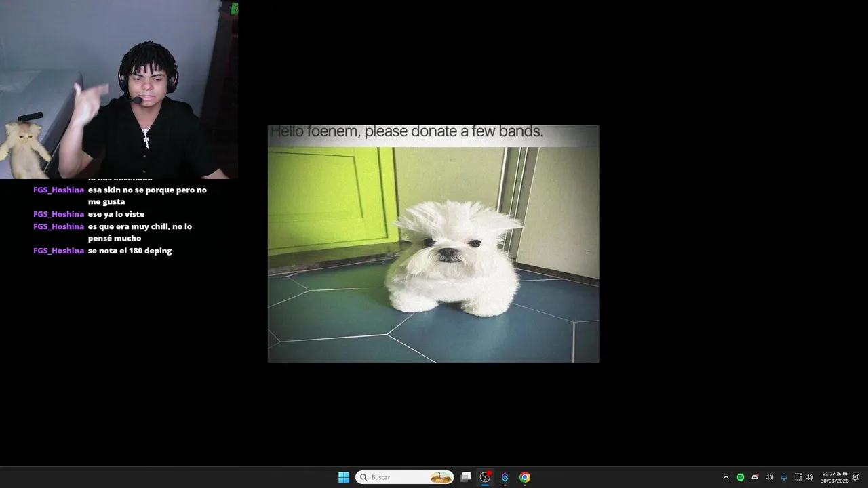Image resolution: width=868 pixels, height=488 pixels.
Task: Click FGS_Hoshina username beside "ese ya lo viste"
Action: click(58, 214)
